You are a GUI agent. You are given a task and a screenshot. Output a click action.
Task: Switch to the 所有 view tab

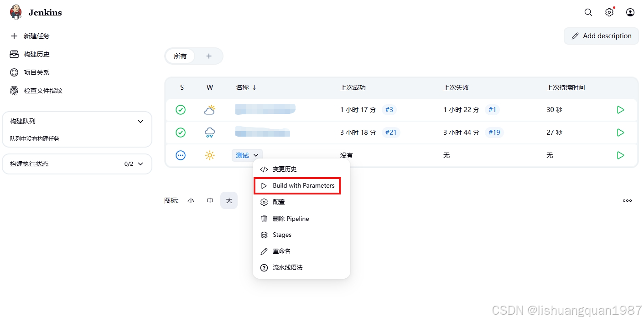coord(180,56)
